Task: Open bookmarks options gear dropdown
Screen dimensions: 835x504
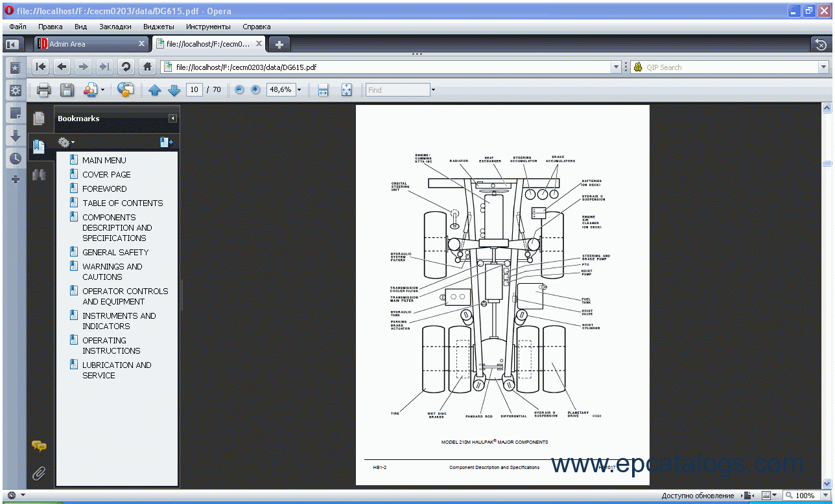Action: point(66,142)
